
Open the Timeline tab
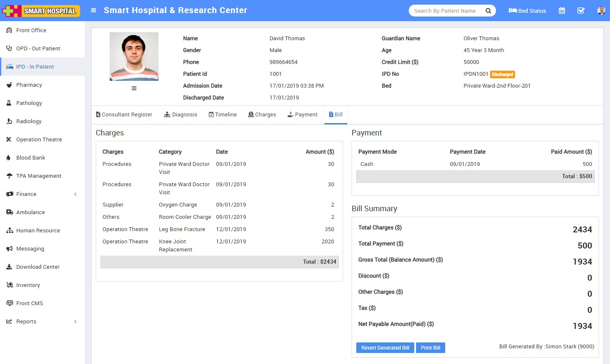click(x=223, y=115)
